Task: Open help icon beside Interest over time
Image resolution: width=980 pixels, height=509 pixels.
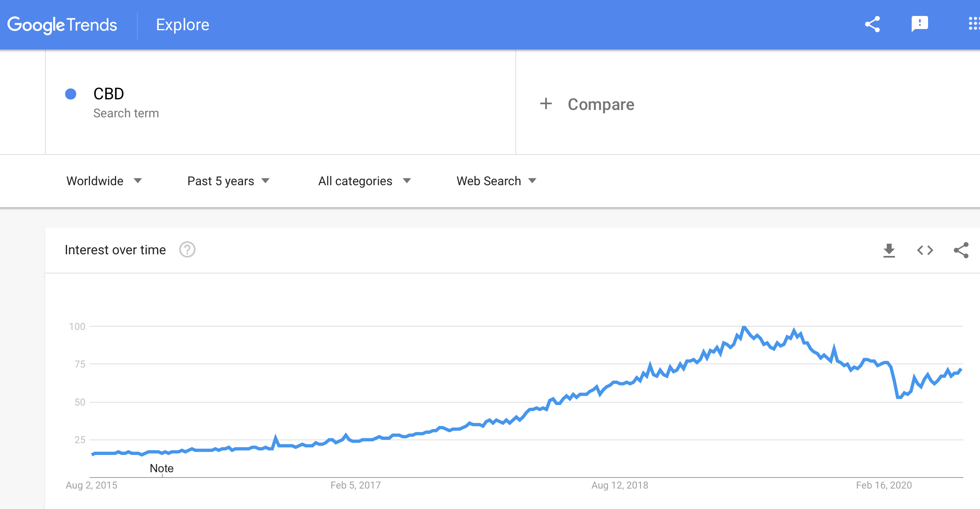Action: [x=187, y=249]
